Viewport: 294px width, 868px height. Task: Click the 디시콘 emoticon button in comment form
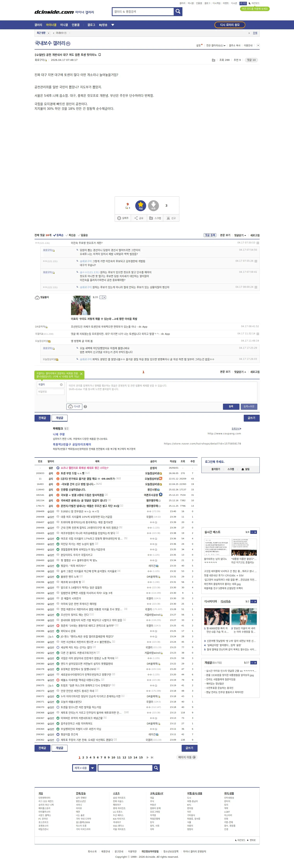(75, 407)
